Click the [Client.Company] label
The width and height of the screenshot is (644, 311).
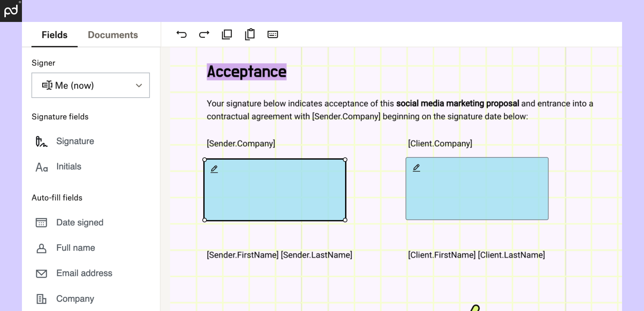440,143
